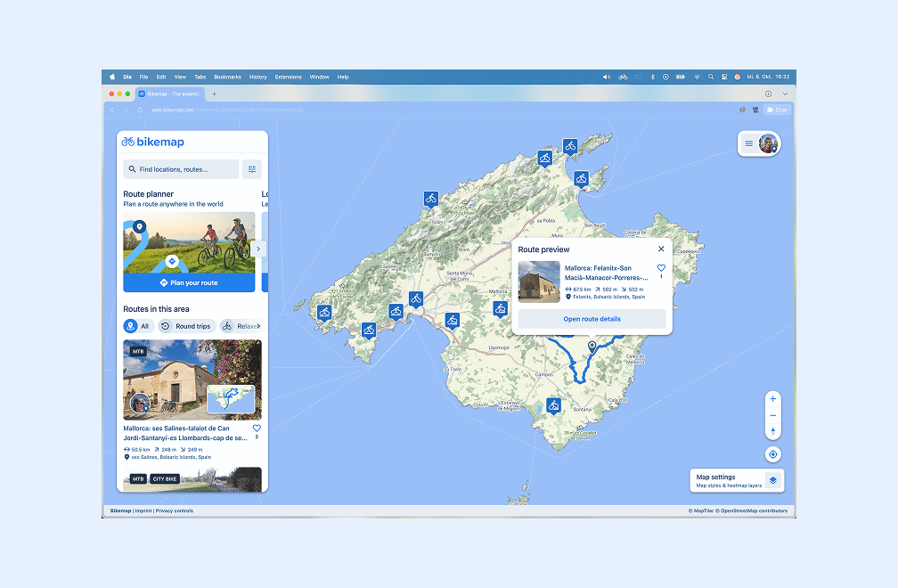This screenshot has width=898, height=588.
Task: Center map on my current location
Action: (x=773, y=454)
